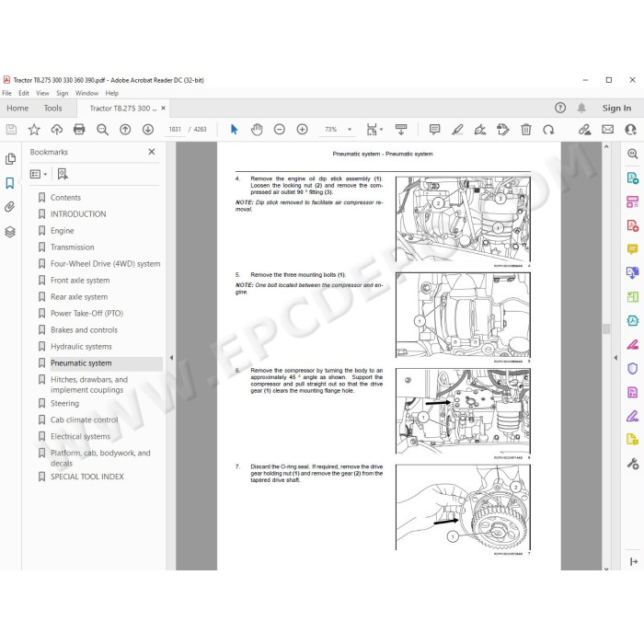Image resolution: width=644 pixels, height=644 pixels.
Task: Click the Save file icon
Action: coord(11,130)
